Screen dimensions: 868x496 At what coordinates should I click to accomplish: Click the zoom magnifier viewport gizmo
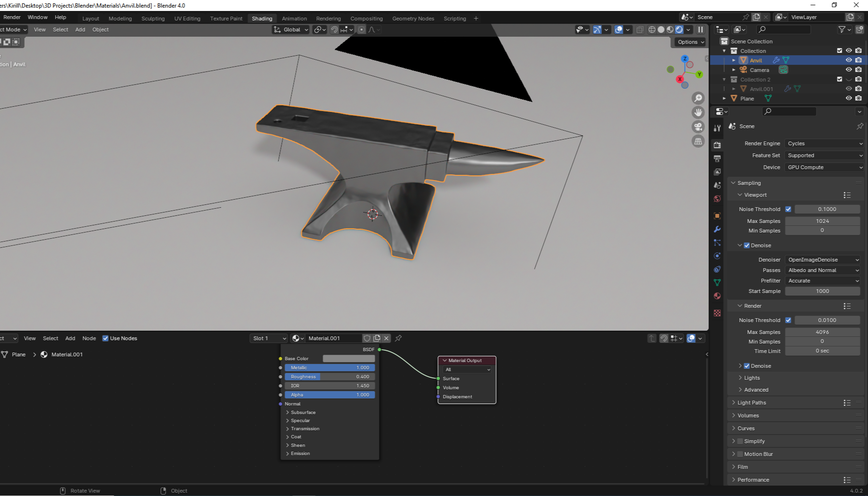pyautogui.click(x=698, y=98)
